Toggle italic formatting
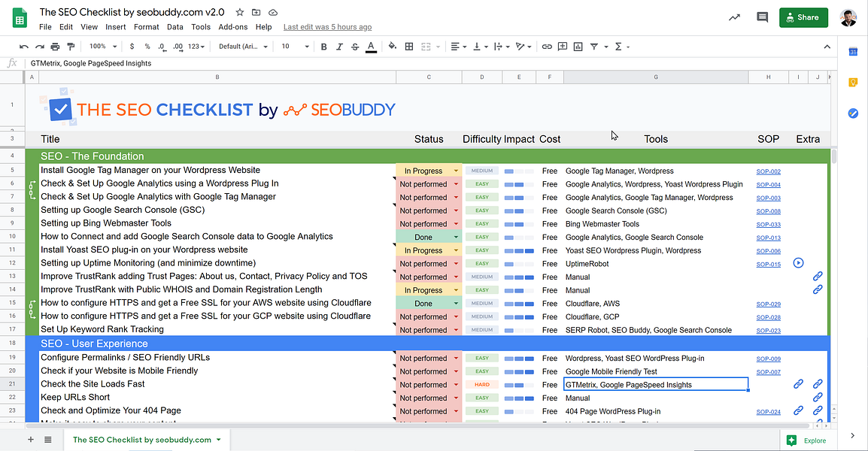The height and width of the screenshot is (451, 868). [339, 46]
